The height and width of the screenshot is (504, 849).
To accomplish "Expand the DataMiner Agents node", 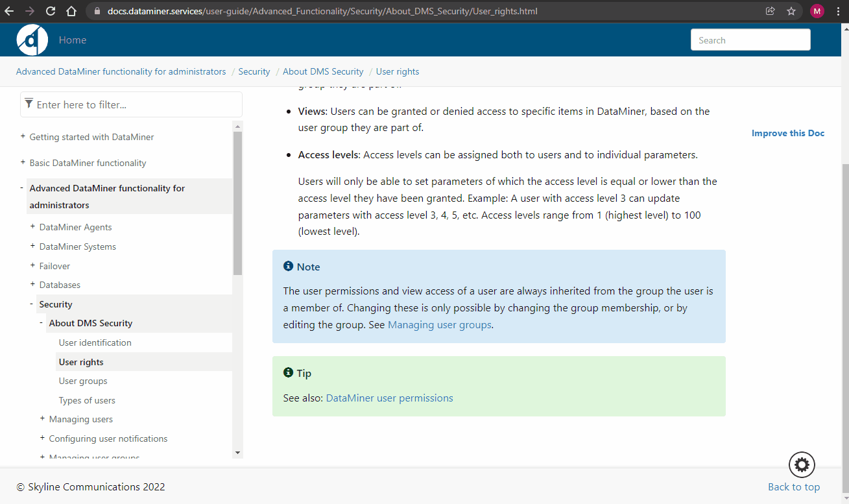I will pos(33,227).
